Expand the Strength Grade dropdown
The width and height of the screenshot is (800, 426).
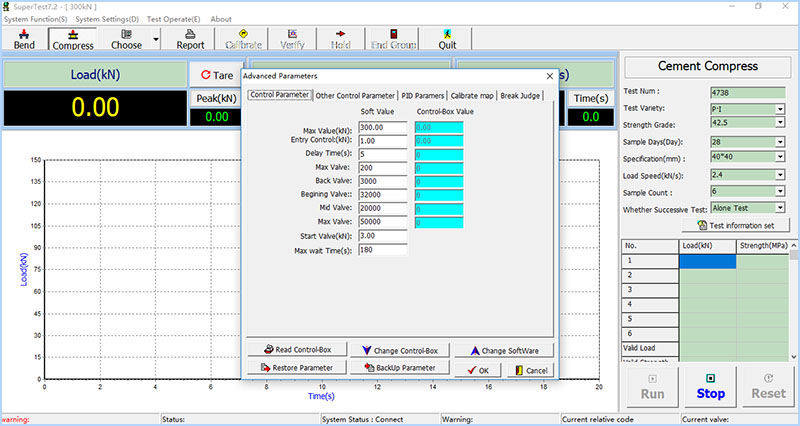click(x=780, y=124)
